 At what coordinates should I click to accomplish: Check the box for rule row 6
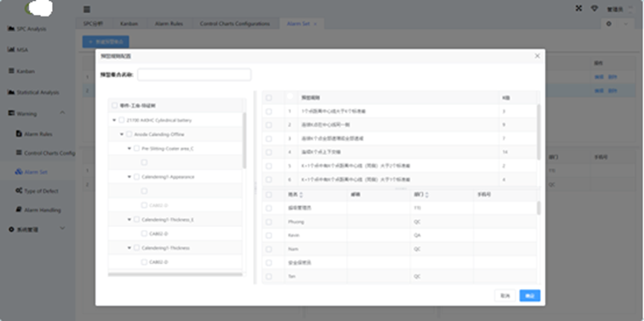(x=269, y=179)
